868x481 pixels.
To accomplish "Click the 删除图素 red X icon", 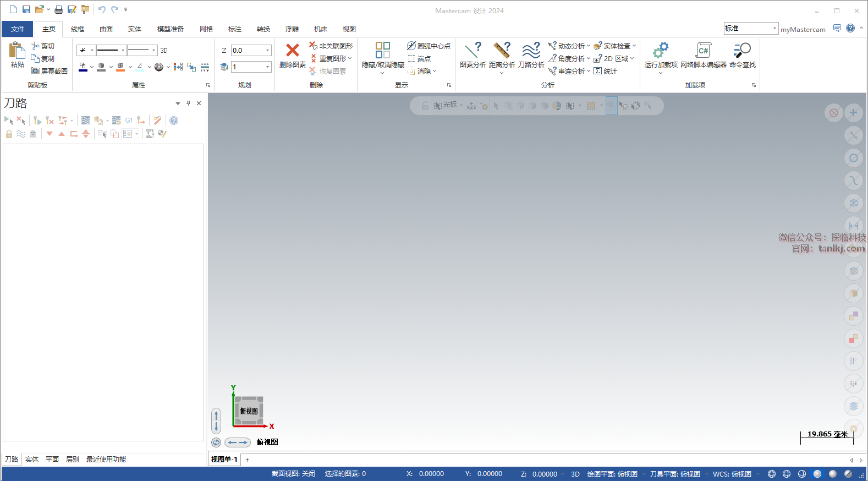I will (292, 51).
